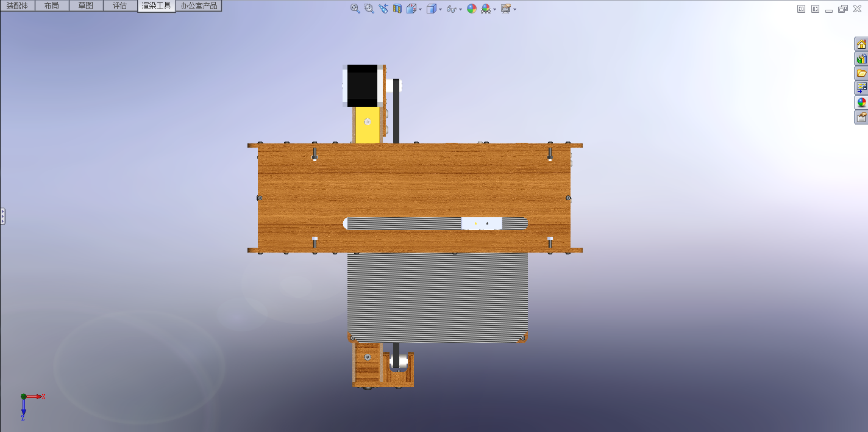Select the black stepper motor on top
This screenshot has width=868, height=432.
(x=362, y=85)
